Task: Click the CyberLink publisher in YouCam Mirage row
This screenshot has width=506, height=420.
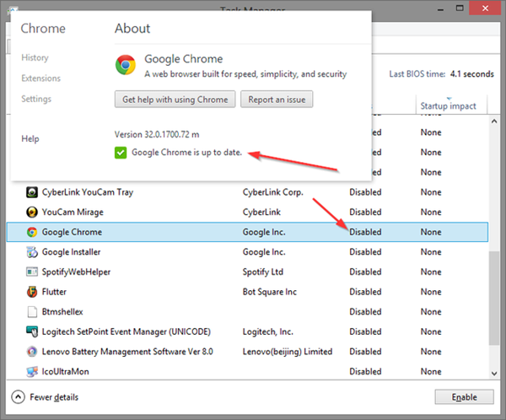Action: pos(261,212)
